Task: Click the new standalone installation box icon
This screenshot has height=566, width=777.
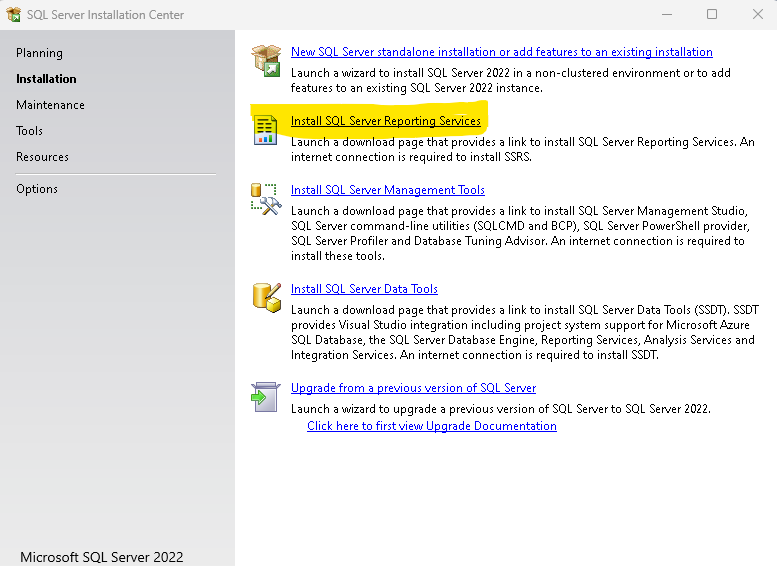Action: (x=266, y=60)
